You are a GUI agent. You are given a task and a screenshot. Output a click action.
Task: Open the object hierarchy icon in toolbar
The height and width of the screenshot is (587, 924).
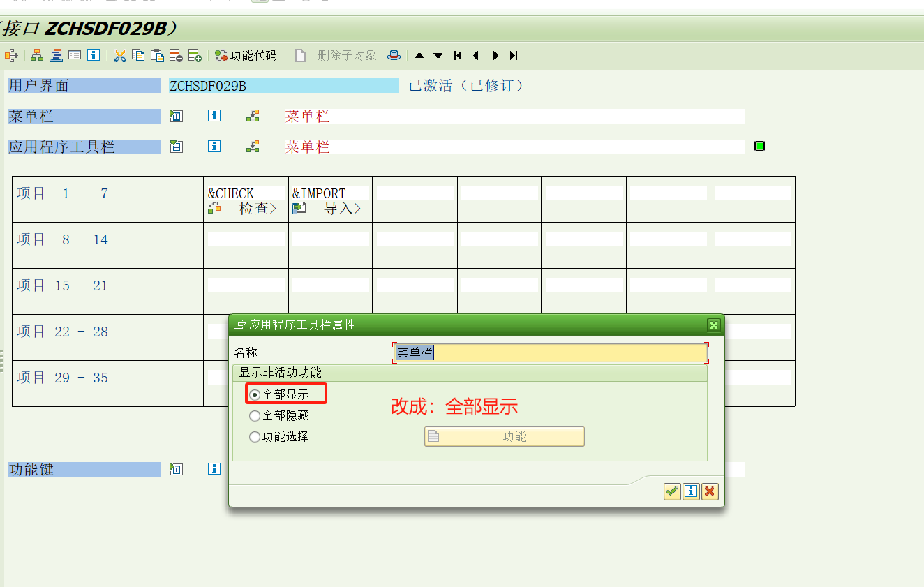click(37, 55)
